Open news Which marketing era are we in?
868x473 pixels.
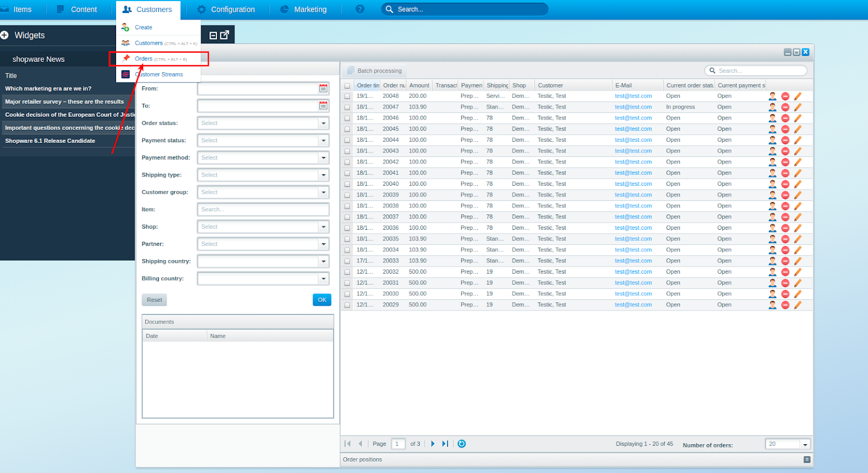click(48, 89)
